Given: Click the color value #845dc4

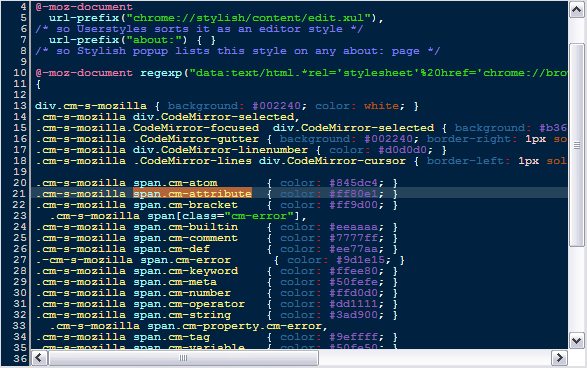Looking at the screenshot, I should (353, 183).
